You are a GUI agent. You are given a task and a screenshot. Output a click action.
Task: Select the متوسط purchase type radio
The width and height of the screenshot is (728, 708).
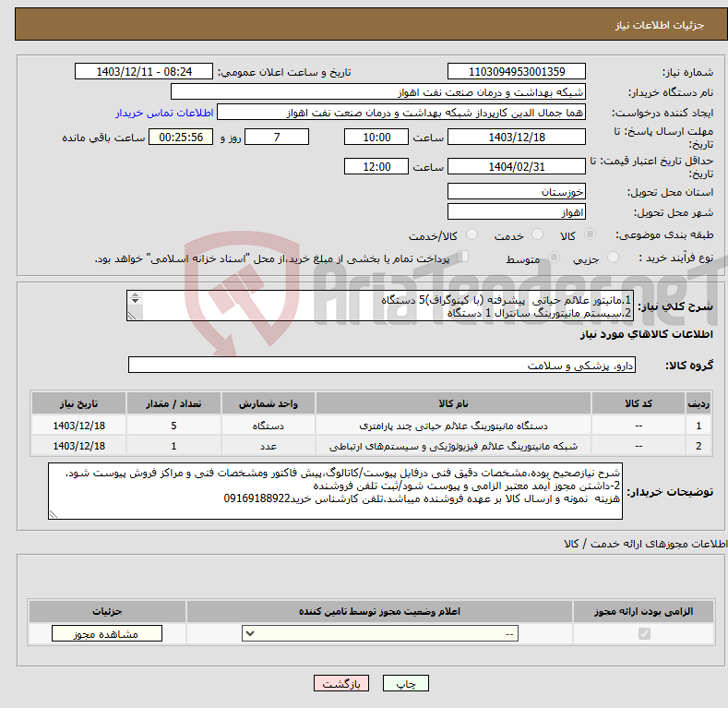pos(554,258)
